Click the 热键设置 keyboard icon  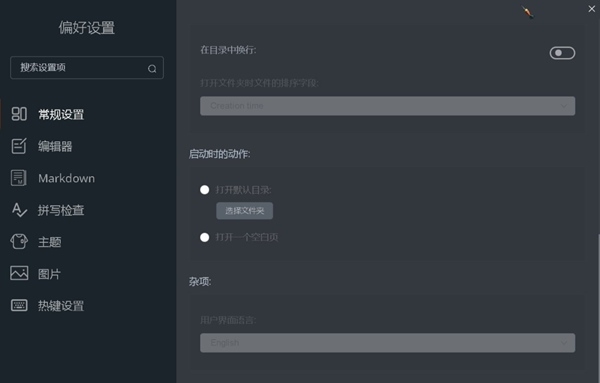coord(19,305)
